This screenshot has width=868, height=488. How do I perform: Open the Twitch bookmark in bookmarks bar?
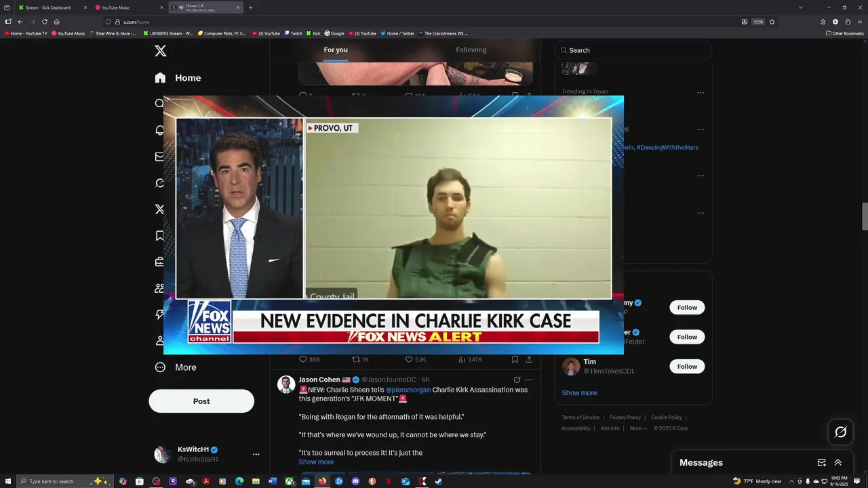pos(294,33)
